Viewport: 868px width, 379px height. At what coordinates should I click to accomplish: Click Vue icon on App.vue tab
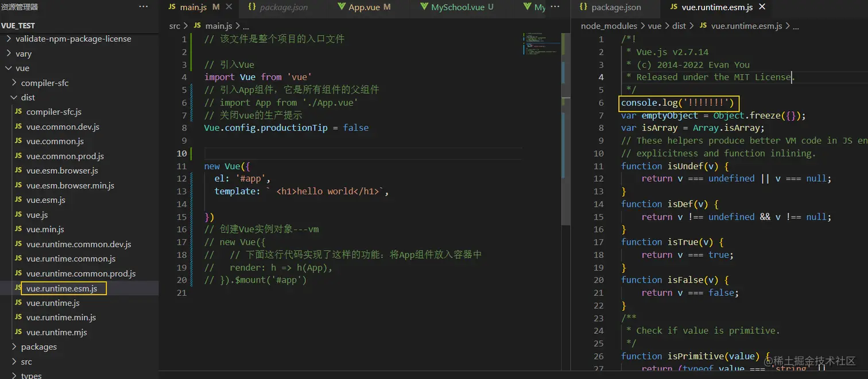click(x=341, y=7)
